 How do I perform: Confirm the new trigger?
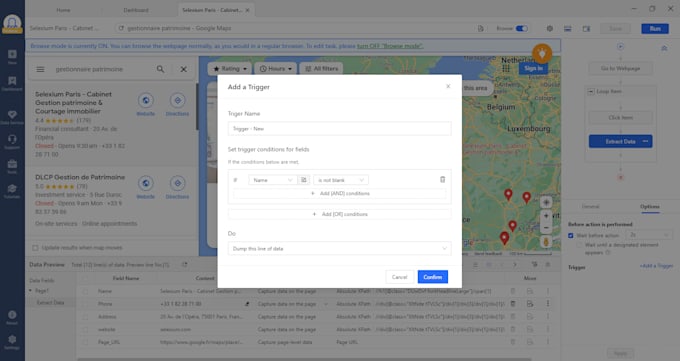[432, 277]
